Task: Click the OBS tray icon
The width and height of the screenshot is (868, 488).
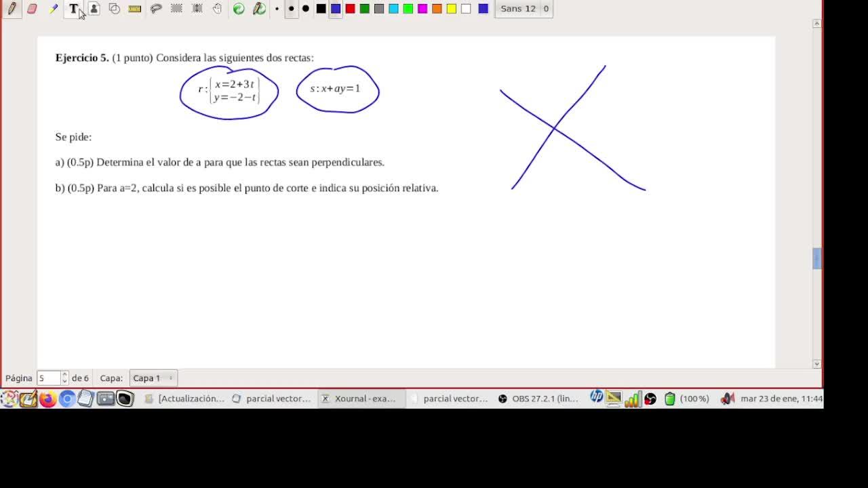Action: click(x=650, y=399)
